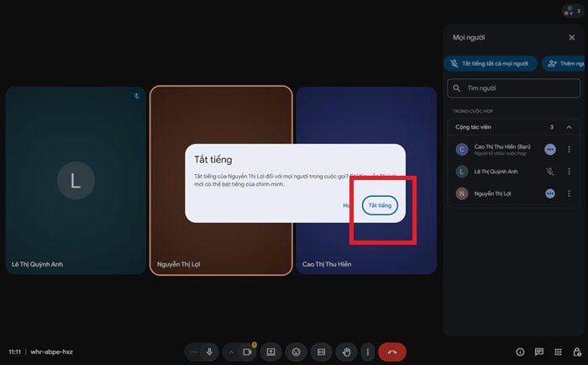This screenshot has width=588, height=365.
Task: Collapse the Cộng tác viên section
Action: pos(569,127)
